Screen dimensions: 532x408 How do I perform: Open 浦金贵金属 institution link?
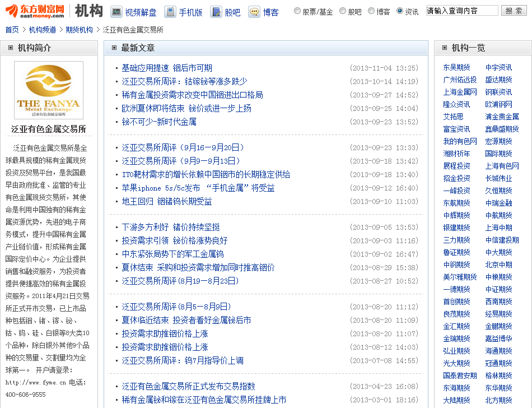(x=502, y=117)
